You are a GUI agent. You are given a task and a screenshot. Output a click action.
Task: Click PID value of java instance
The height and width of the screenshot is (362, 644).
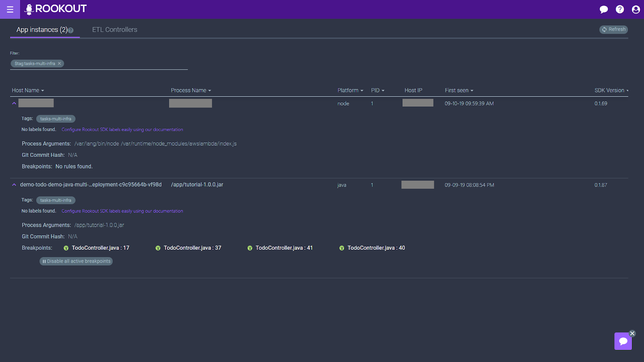(372, 185)
